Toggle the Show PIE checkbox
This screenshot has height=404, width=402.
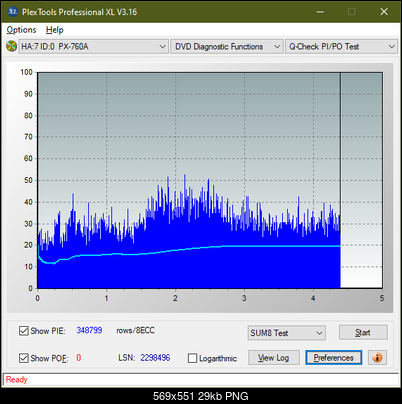24,331
